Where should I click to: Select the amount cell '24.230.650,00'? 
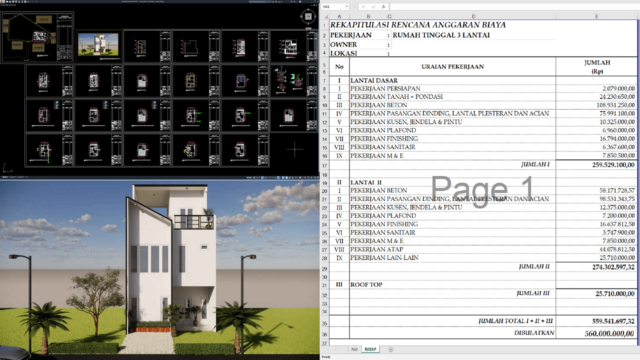click(617, 97)
